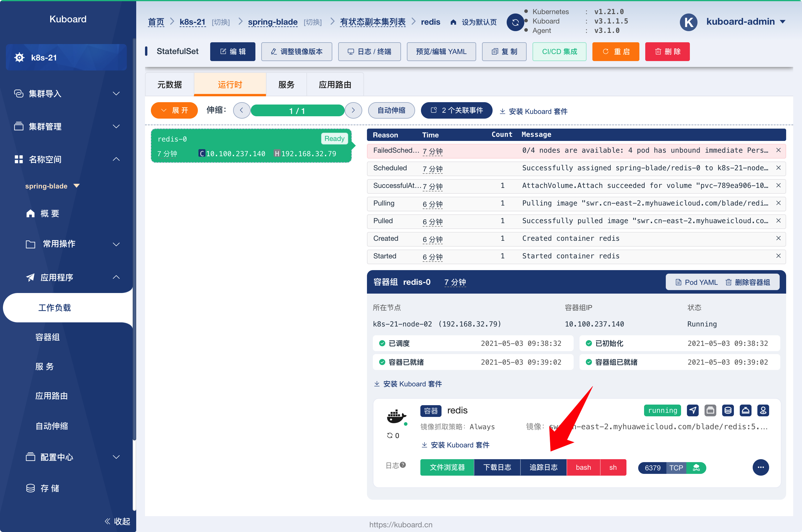Dismiss the Created event row
Viewport: 802px width, 532px height.
pos(778,238)
